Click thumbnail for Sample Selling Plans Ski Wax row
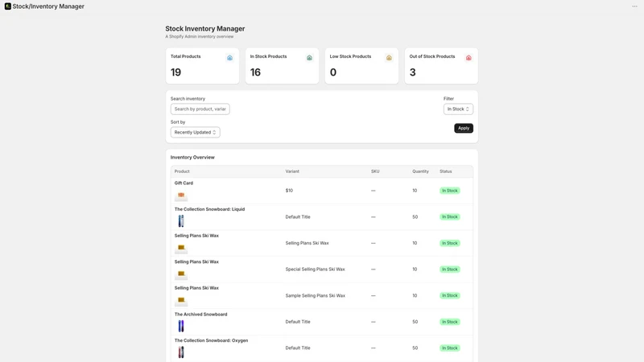644x362 pixels. pos(181,299)
